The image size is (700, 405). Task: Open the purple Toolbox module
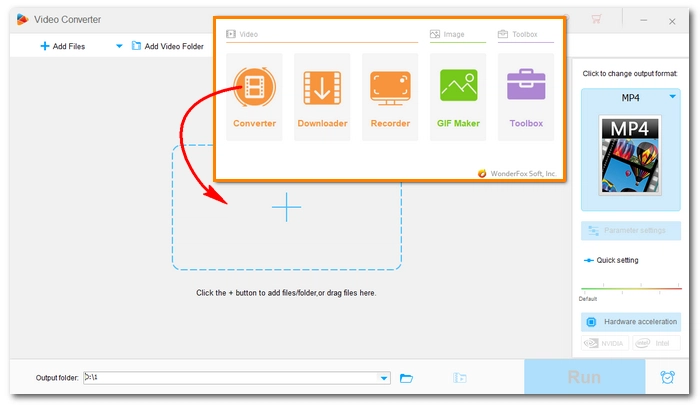click(526, 97)
